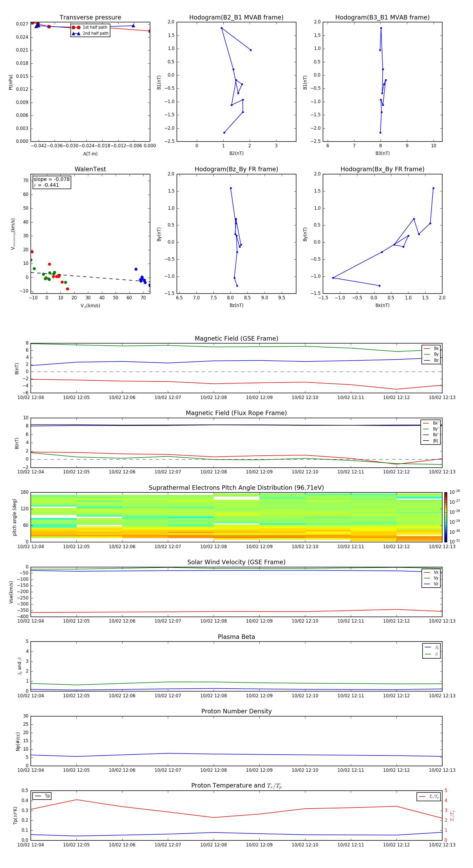
Task: Click the "B2(nT)" x-axis label
Action: pyautogui.click(x=236, y=153)
